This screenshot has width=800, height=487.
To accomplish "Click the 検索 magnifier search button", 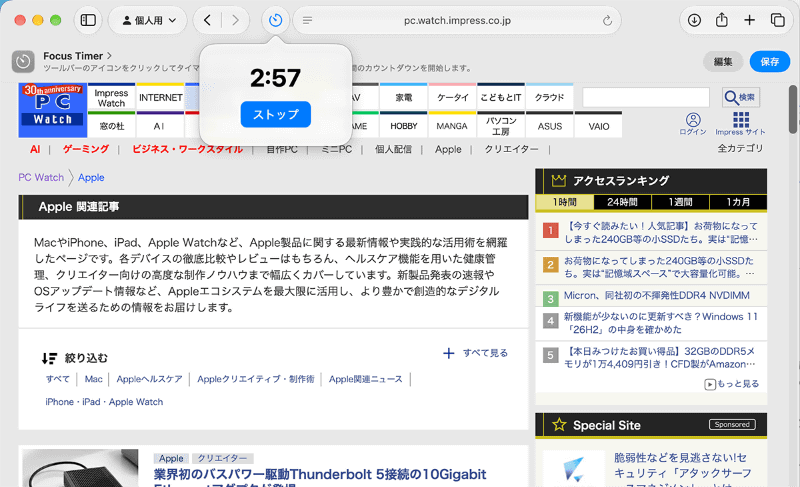I will (x=741, y=97).
